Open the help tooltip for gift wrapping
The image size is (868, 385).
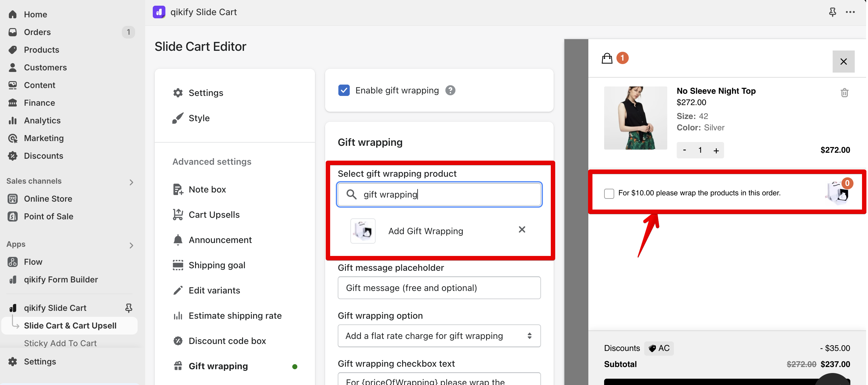pos(450,90)
